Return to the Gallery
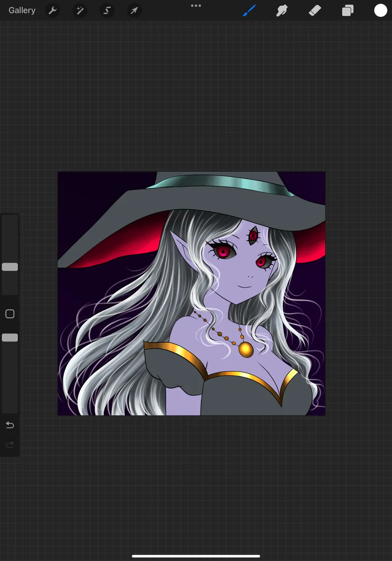 [22, 11]
